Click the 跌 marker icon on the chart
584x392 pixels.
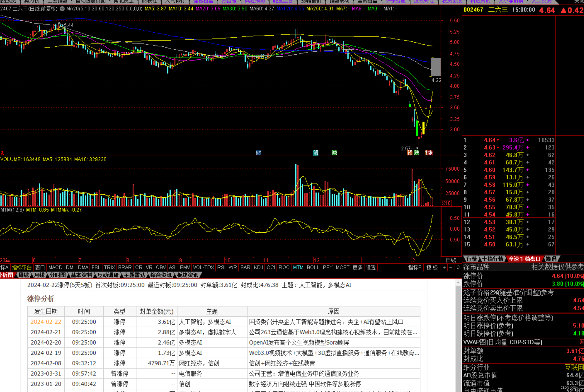point(417,153)
